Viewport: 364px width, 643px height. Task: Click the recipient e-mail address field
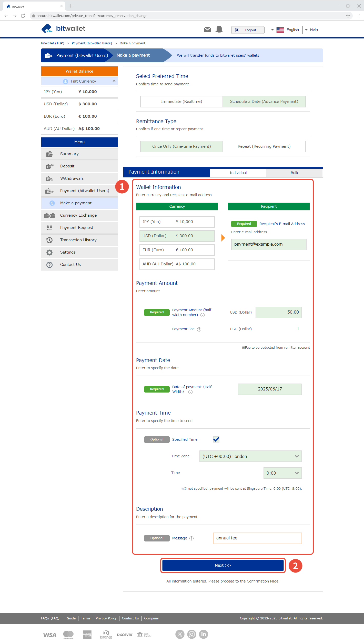[x=269, y=244]
